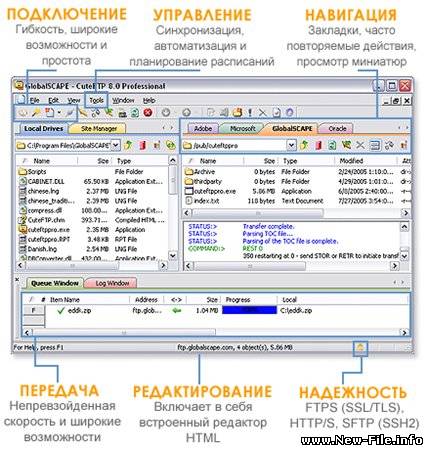
Task: Click the queue row button under F
Action: 33,320
